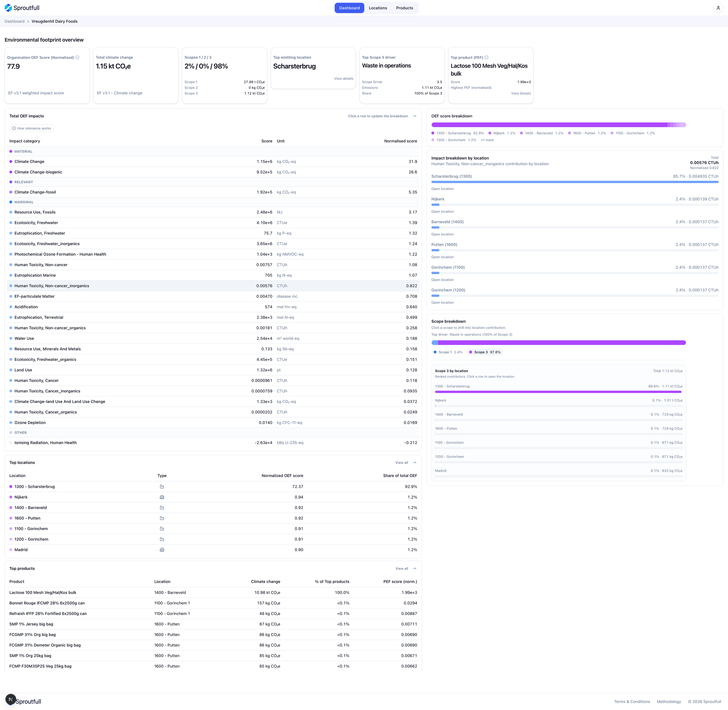Click the info icon beside Top product (PEF)

(x=486, y=57)
